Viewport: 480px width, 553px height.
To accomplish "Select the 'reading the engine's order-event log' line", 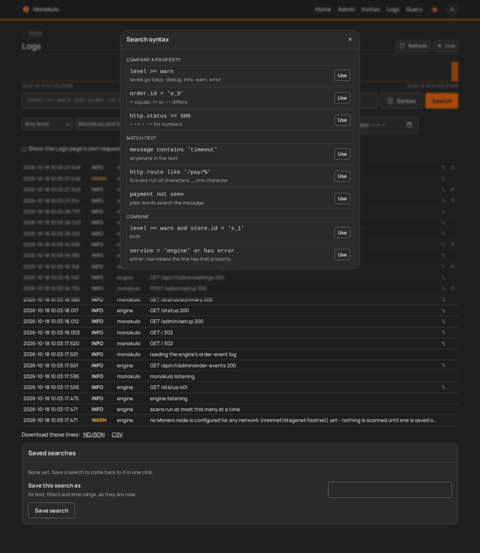I will pos(239,354).
